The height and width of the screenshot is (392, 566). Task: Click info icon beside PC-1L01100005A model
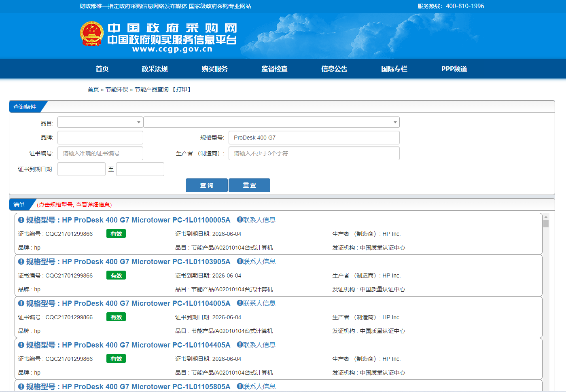(x=21, y=220)
